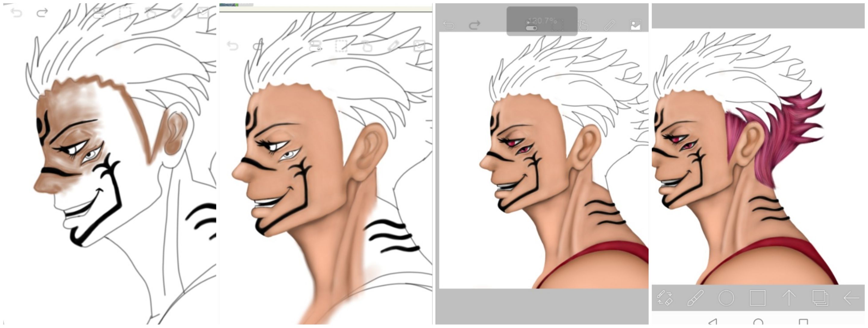Tap Redo in the 120.7% zoom panel

[474, 25]
